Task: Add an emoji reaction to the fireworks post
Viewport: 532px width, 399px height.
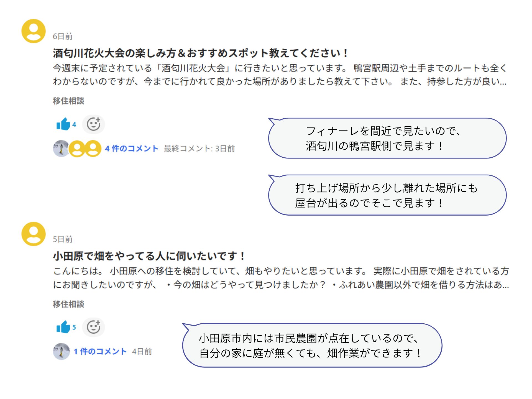Action: [x=94, y=124]
